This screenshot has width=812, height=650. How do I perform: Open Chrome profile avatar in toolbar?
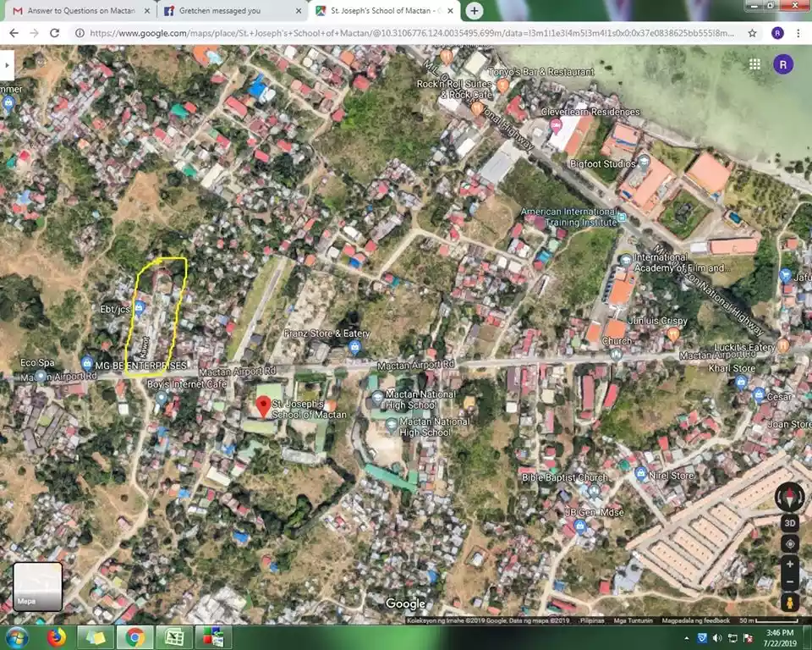777,33
